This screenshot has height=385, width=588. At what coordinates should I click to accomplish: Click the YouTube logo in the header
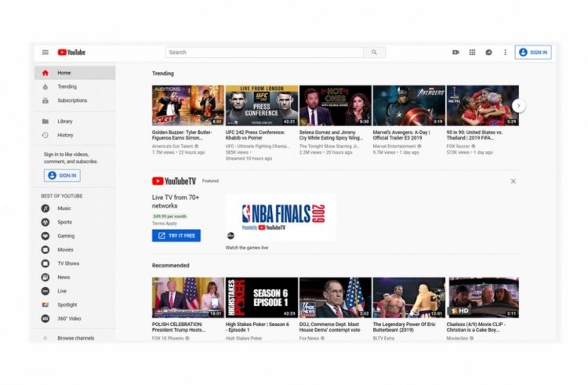click(71, 52)
